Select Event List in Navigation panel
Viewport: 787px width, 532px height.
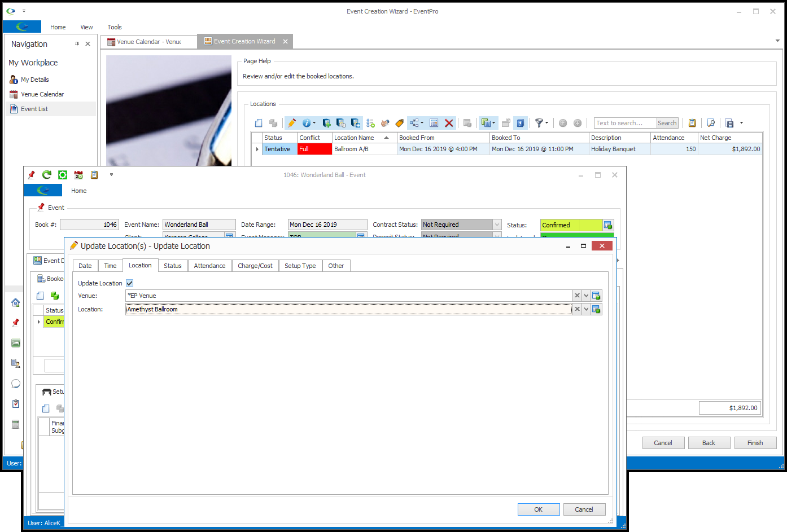pos(51,109)
